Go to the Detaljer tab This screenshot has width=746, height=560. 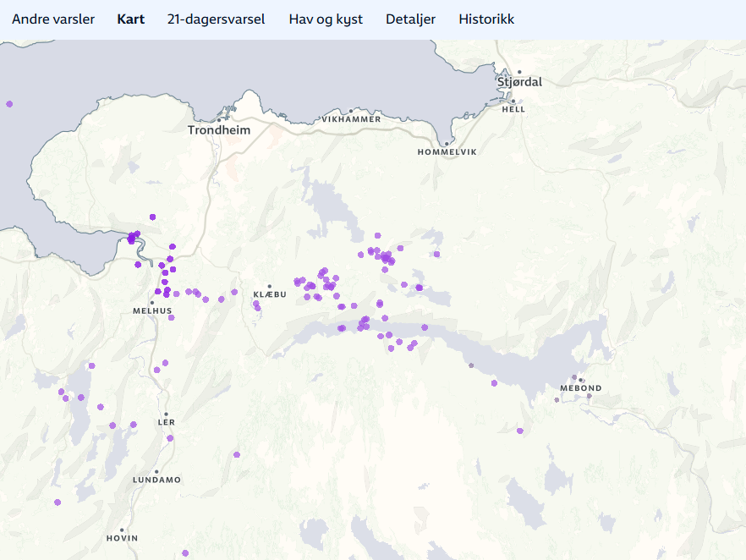[x=410, y=19]
